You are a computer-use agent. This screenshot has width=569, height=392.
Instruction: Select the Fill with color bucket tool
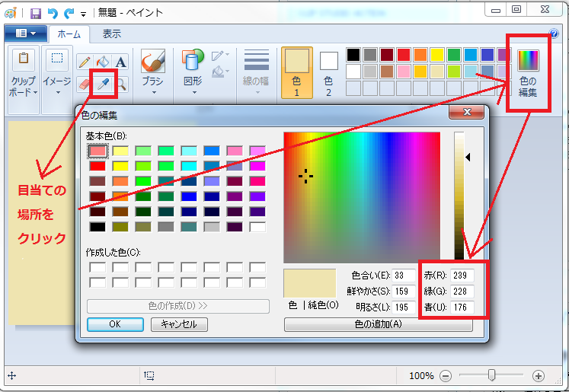(103, 62)
